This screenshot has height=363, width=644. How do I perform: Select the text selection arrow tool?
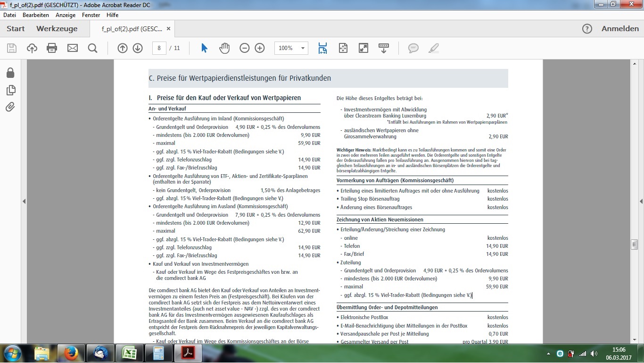(x=204, y=48)
